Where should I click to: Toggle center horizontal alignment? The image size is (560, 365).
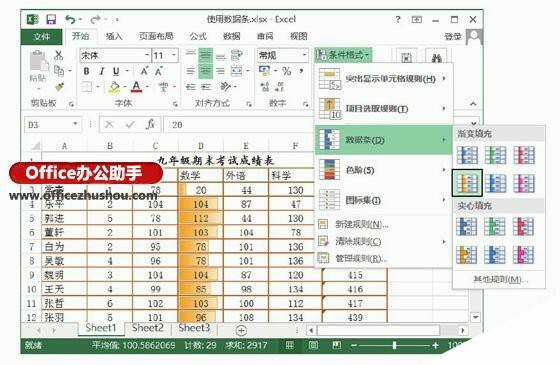coord(206,71)
